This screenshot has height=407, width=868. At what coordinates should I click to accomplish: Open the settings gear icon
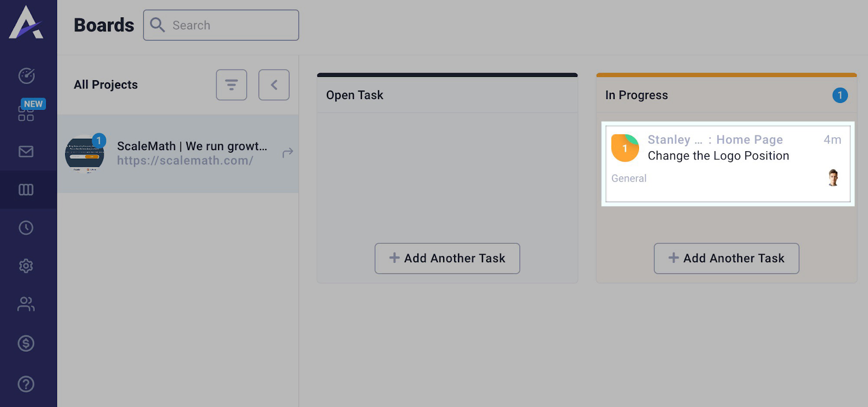[x=25, y=266]
